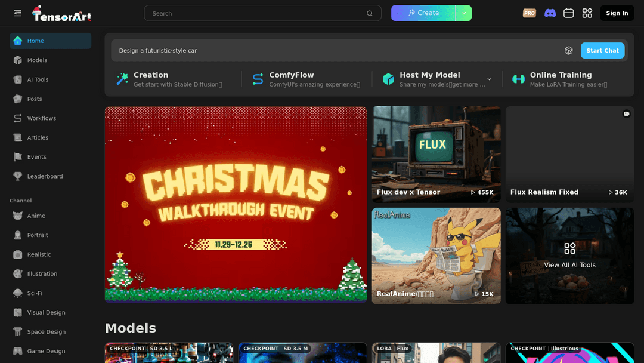Click the Creation magic wand icon
Screen dimensions: 644x363
pyautogui.click(x=122, y=79)
